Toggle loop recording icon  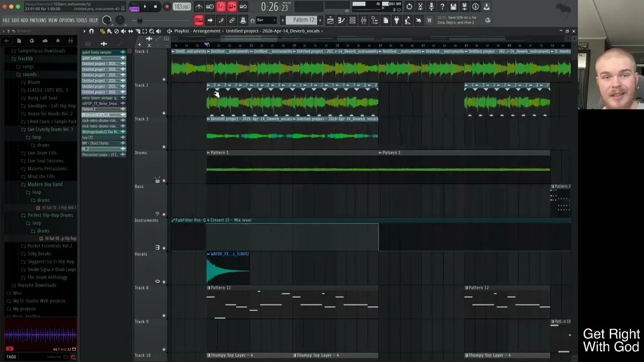point(243,7)
